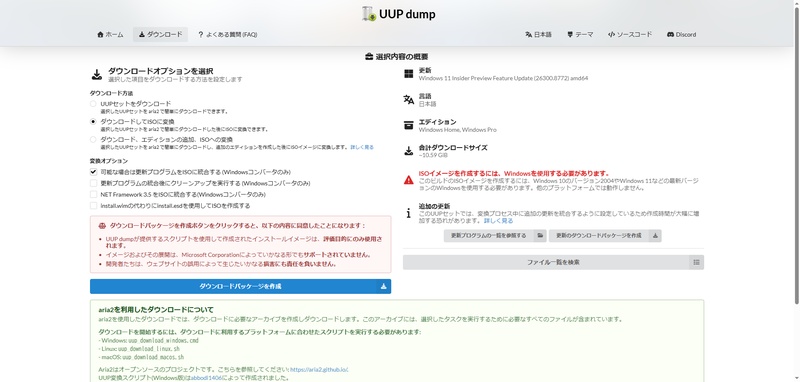Open the Discord link
The height and width of the screenshot is (382, 800).
coord(681,35)
